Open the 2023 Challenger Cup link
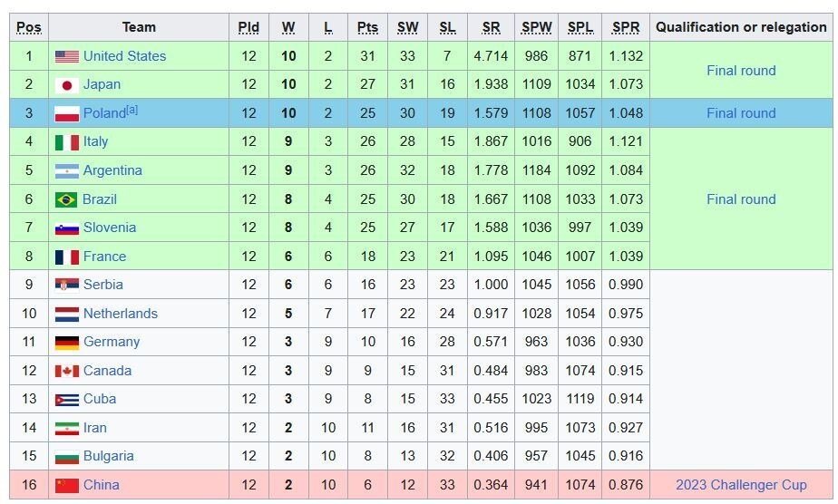Viewport: 838px width, 504px height. coord(741,485)
